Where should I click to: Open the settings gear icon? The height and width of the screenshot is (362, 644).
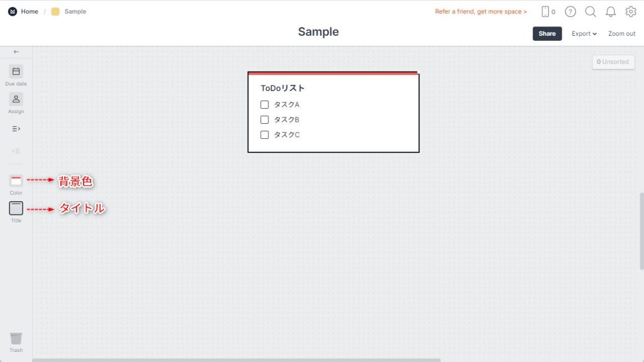pyautogui.click(x=631, y=11)
